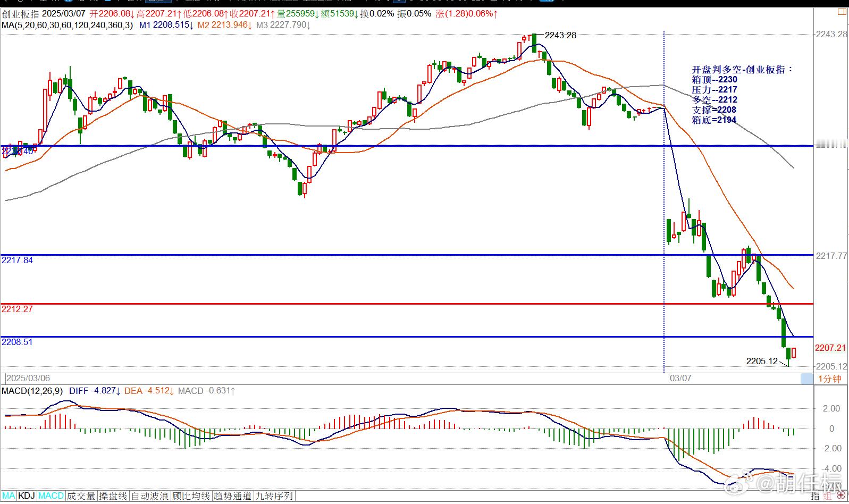Open the 成交量 indicator tab
This screenshot has width=849, height=504.
pos(81,495)
